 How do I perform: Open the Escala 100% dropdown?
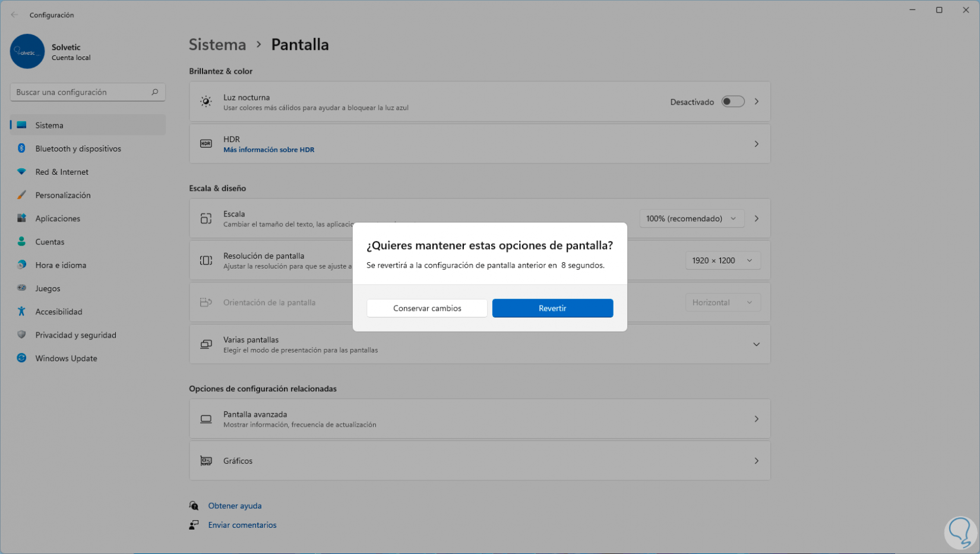(x=691, y=219)
